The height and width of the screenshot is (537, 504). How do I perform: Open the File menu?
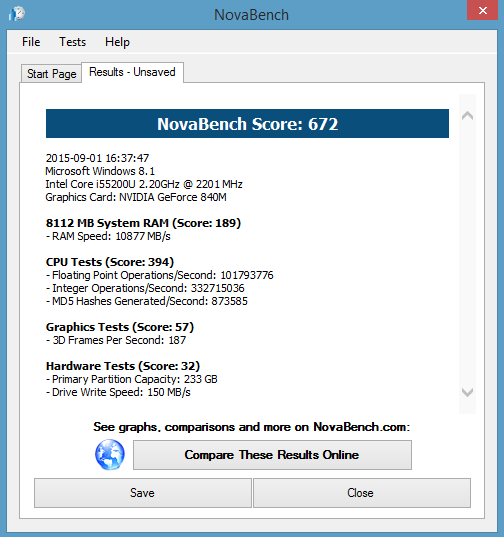pos(31,42)
